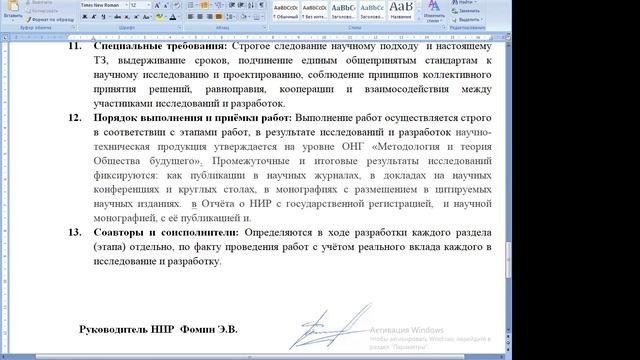Image resolution: width=640 pixels, height=360 pixels.
Task: Click the multilevel list icon
Action: tap(218, 5)
